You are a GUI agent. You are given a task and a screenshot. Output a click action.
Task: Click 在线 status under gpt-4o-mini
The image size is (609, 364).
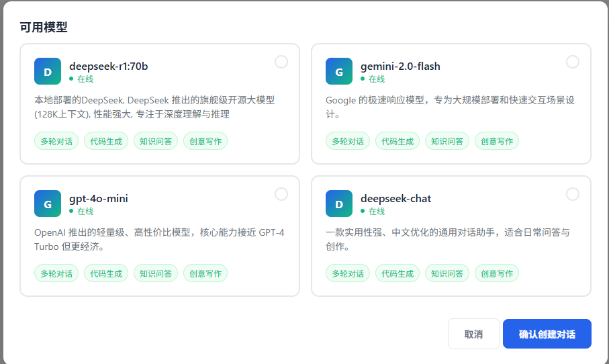[x=81, y=212]
